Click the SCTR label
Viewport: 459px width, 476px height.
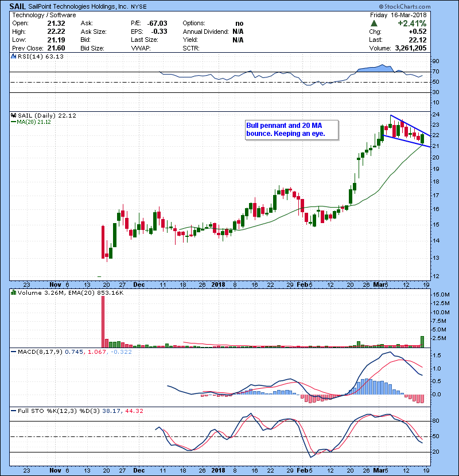191,48
